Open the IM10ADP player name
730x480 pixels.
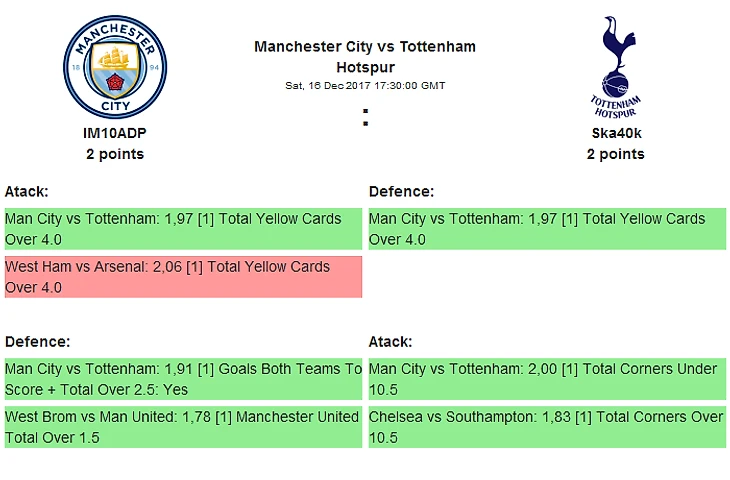115,132
